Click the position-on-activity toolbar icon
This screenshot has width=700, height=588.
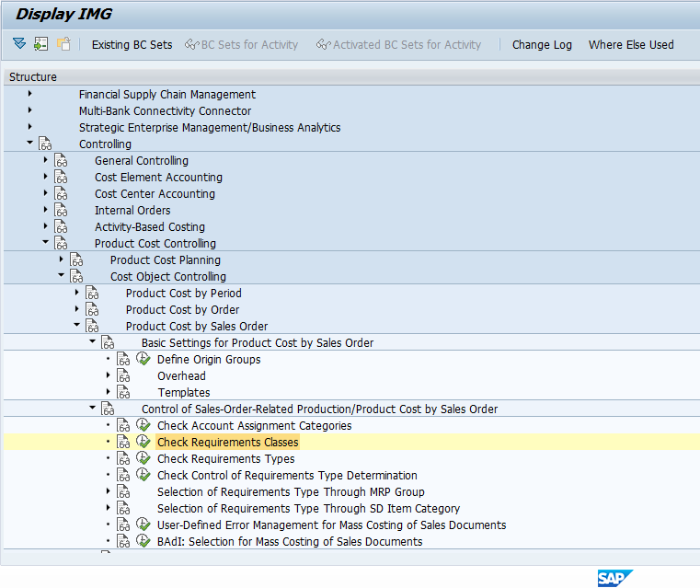pyautogui.click(x=41, y=44)
